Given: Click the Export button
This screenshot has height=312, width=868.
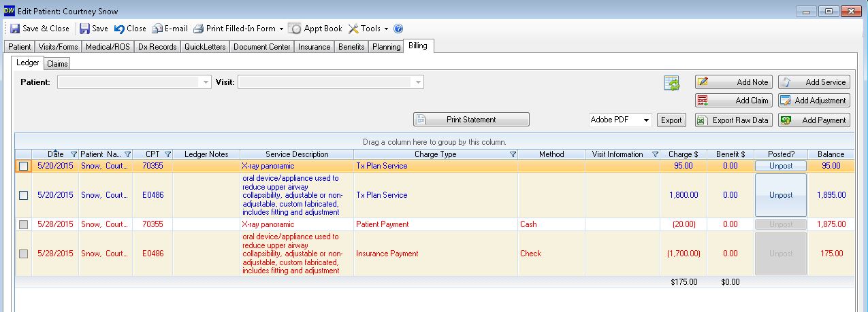Looking at the screenshot, I should (x=671, y=120).
